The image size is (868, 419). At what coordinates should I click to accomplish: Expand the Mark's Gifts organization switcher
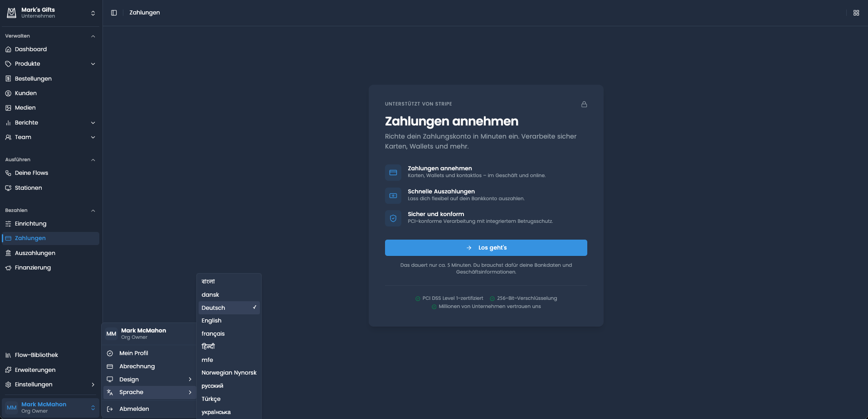[x=93, y=13]
